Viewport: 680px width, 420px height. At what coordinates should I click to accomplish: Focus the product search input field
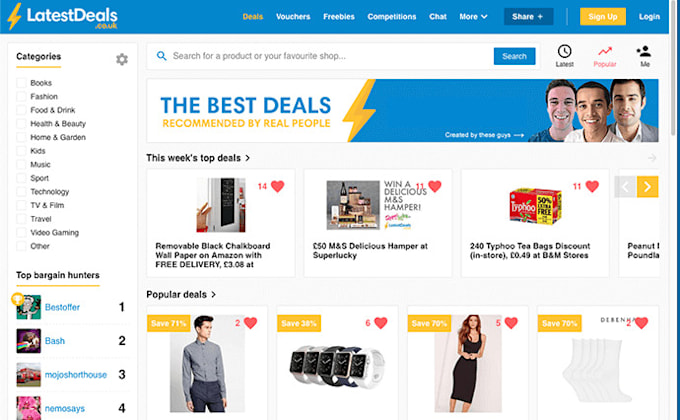[x=330, y=56]
